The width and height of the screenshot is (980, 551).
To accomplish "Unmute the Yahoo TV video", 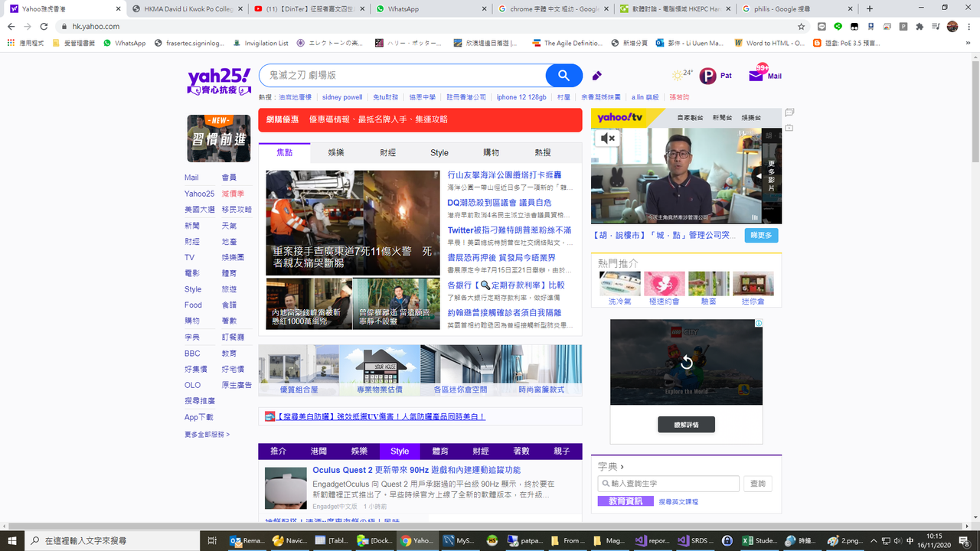I will [x=609, y=139].
